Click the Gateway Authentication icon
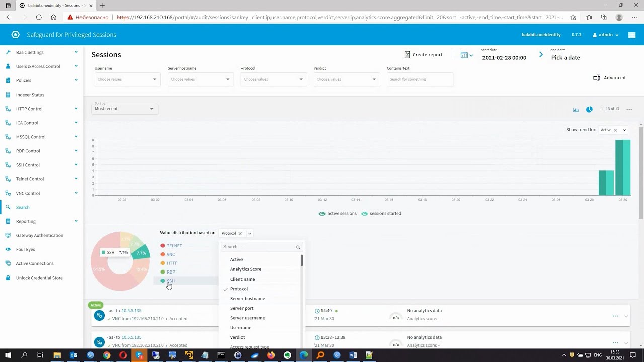 point(8,235)
